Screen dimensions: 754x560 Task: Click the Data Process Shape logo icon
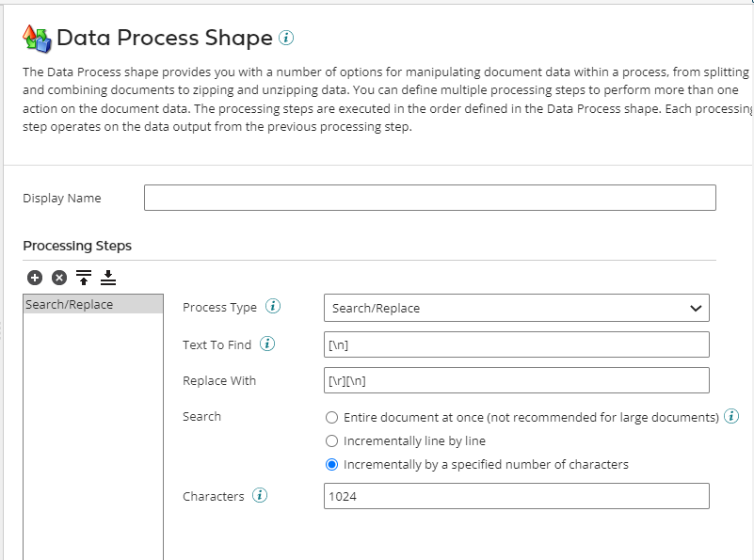[37, 39]
